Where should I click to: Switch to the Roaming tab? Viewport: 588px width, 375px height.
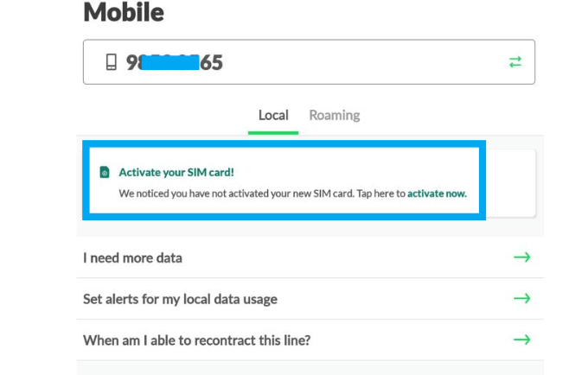[335, 115]
